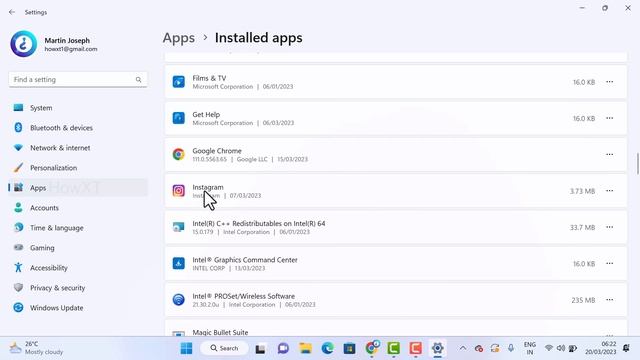Click the Intel Graphics Command Center icon

click(x=178, y=263)
